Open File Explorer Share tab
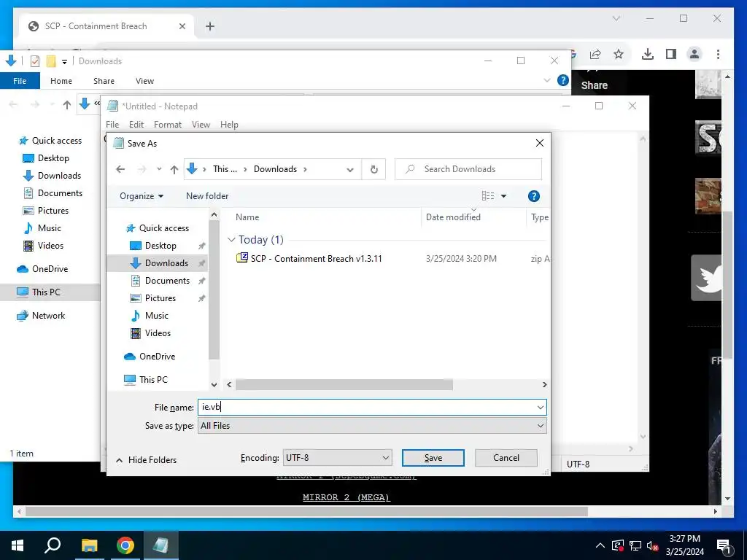 point(104,81)
